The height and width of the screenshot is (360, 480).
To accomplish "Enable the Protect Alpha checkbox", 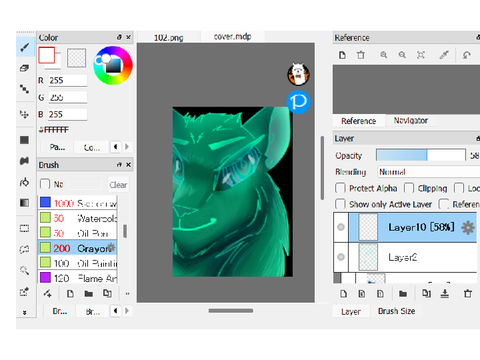I will pos(340,188).
